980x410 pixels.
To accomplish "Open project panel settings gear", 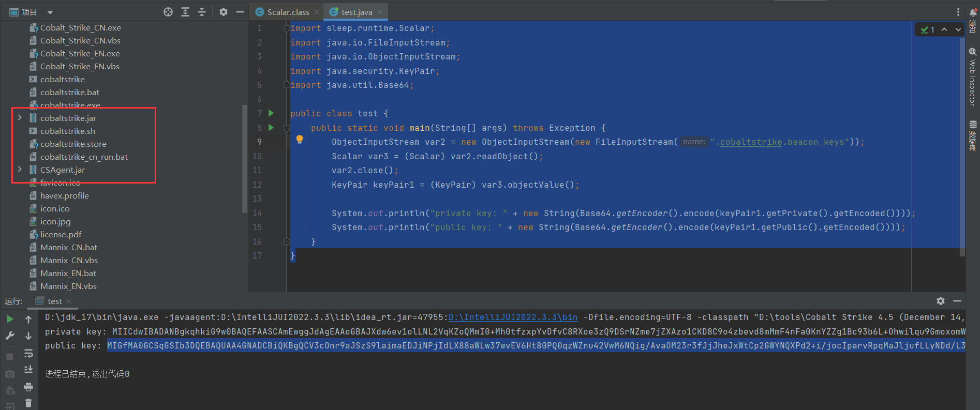I will 223,12.
